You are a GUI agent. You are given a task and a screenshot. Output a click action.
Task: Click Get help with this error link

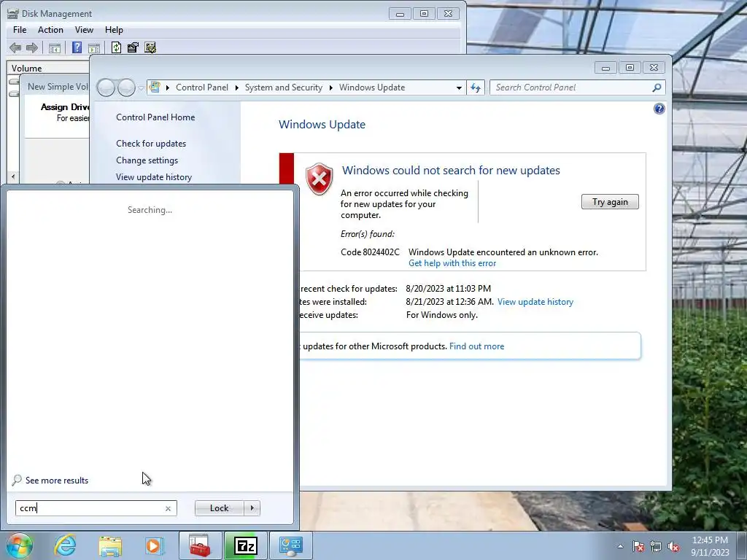point(452,263)
